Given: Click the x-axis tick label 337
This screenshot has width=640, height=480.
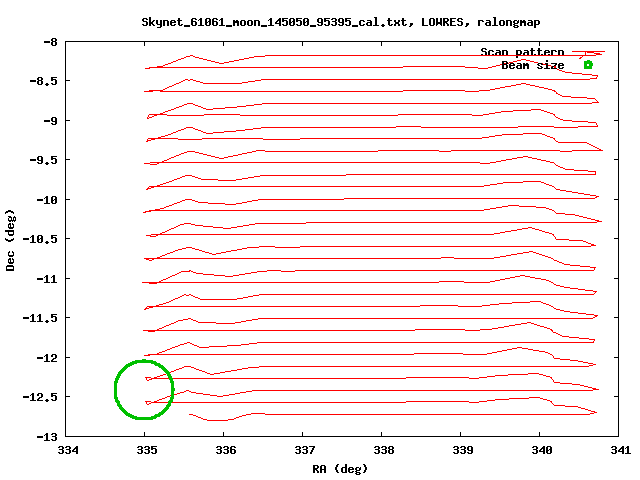Looking at the screenshot, I should [304, 450].
